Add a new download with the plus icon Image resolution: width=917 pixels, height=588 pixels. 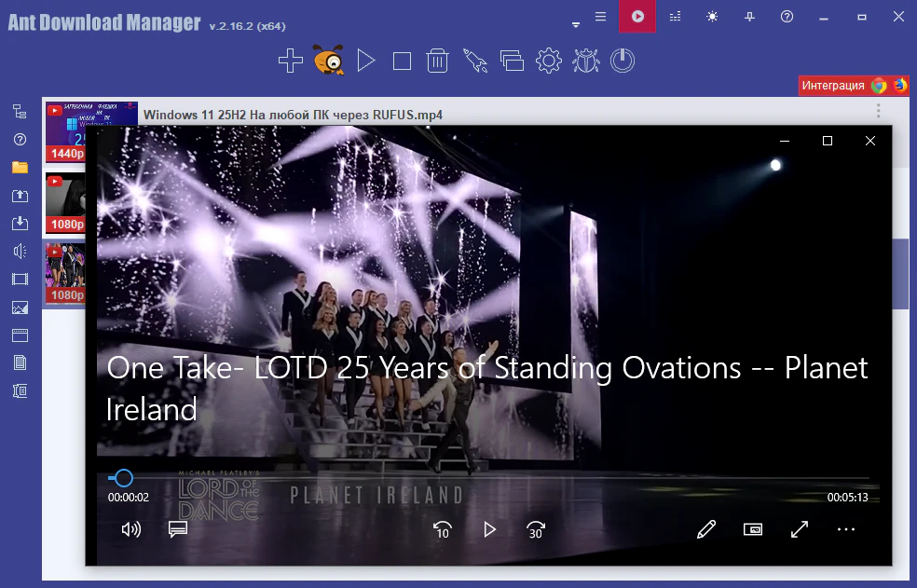pyautogui.click(x=291, y=61)
